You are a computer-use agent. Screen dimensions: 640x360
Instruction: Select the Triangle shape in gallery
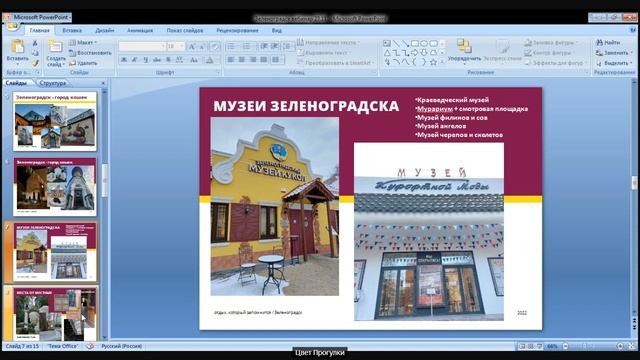(387, 53)
